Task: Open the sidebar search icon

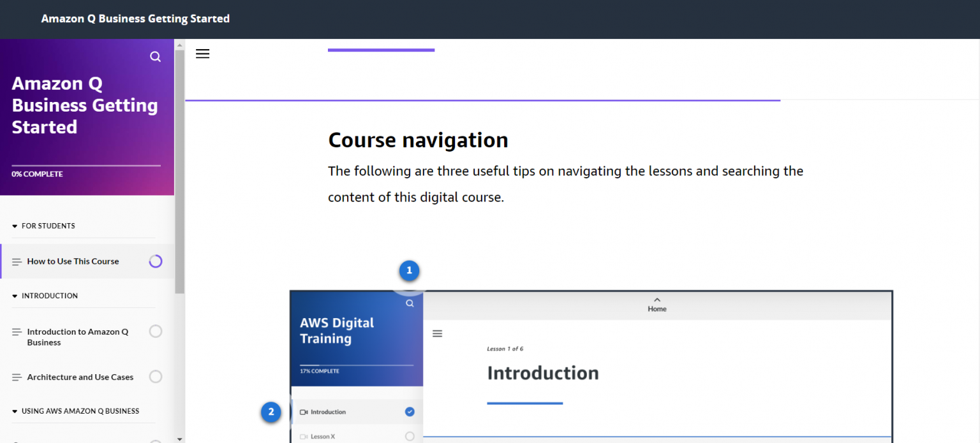Action: pos(155,56)
